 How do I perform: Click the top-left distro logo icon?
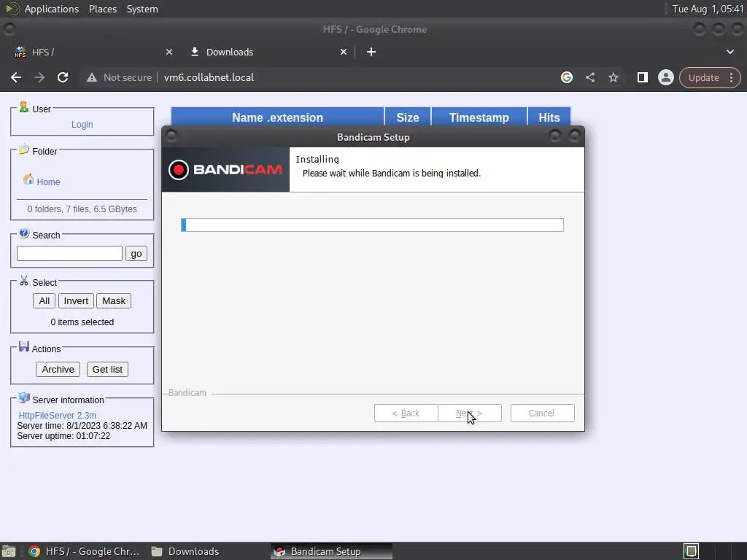click(x=12, y=9)
